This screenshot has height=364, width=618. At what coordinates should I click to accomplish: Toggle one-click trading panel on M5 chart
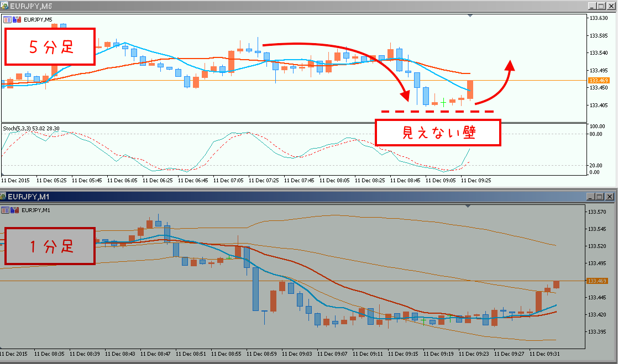tap(7, 19)
